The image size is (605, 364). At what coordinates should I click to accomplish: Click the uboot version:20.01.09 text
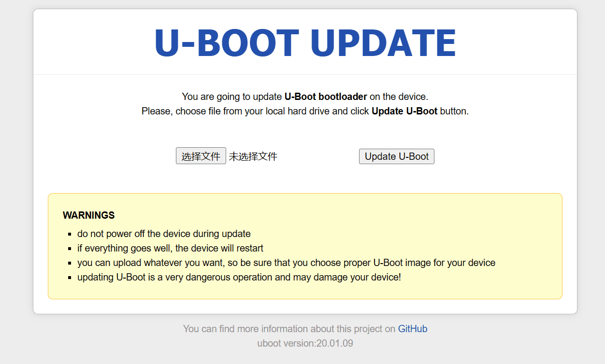(x=305, y=343)
